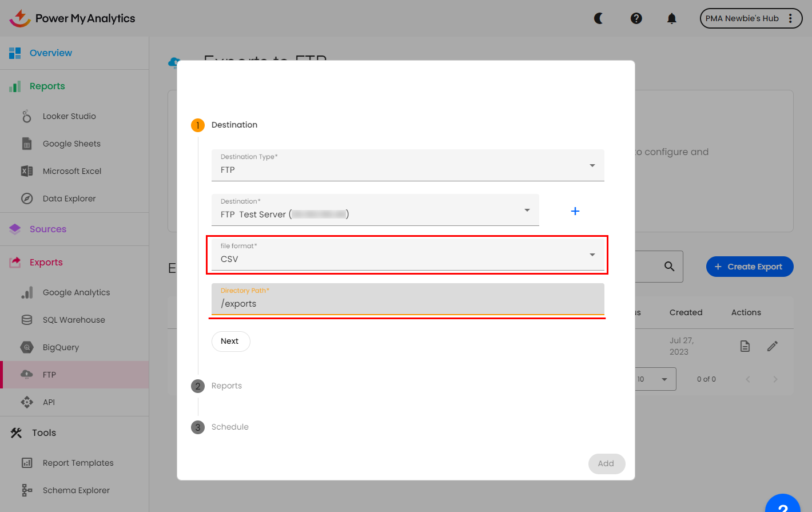This screenshot has width=812, height=512.
Task: Open the document log icon in Actions
Action: 745,346
